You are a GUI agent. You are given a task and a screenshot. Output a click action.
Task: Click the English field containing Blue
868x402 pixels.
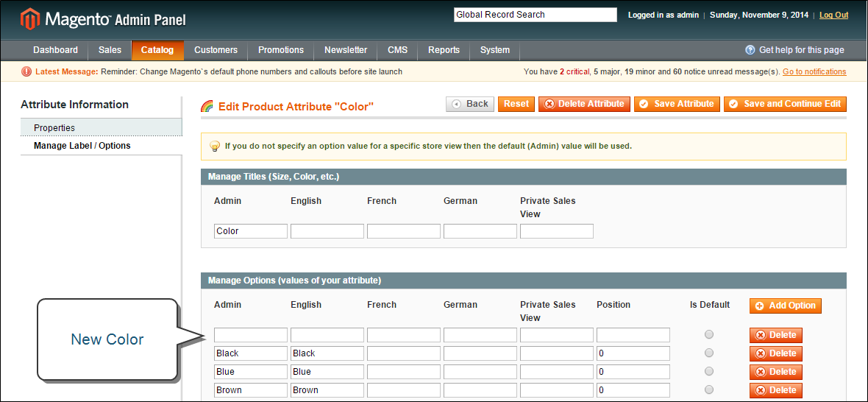pyautogui.click(x=327, y=372)
